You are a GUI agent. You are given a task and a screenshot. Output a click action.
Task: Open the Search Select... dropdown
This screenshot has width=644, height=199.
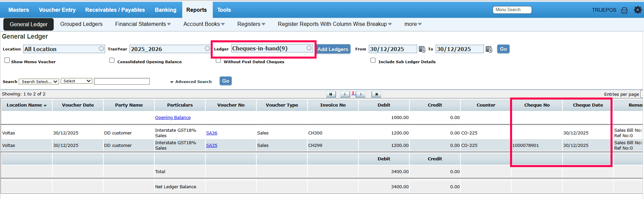click(39, 82)
